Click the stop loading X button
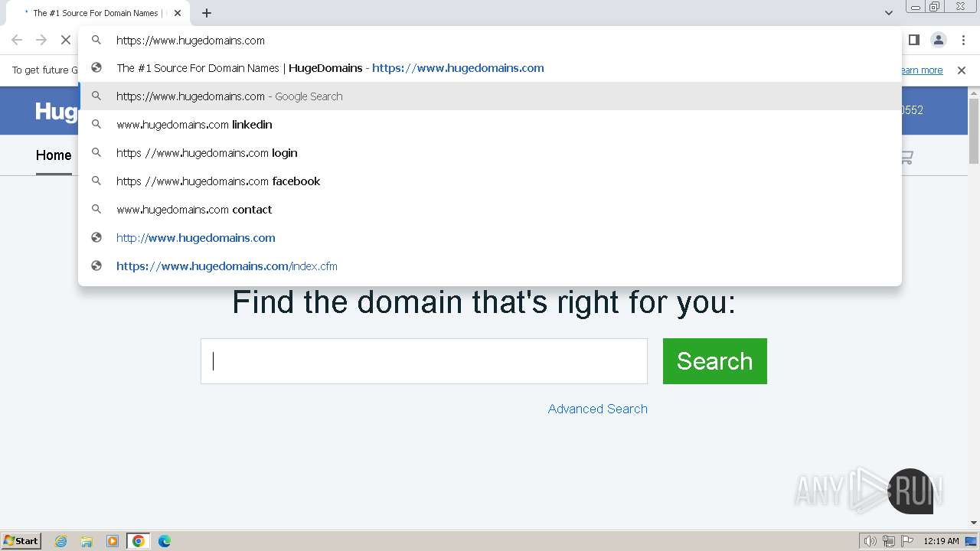The height and width of the screenshot is (551, 980). (66, 40)
